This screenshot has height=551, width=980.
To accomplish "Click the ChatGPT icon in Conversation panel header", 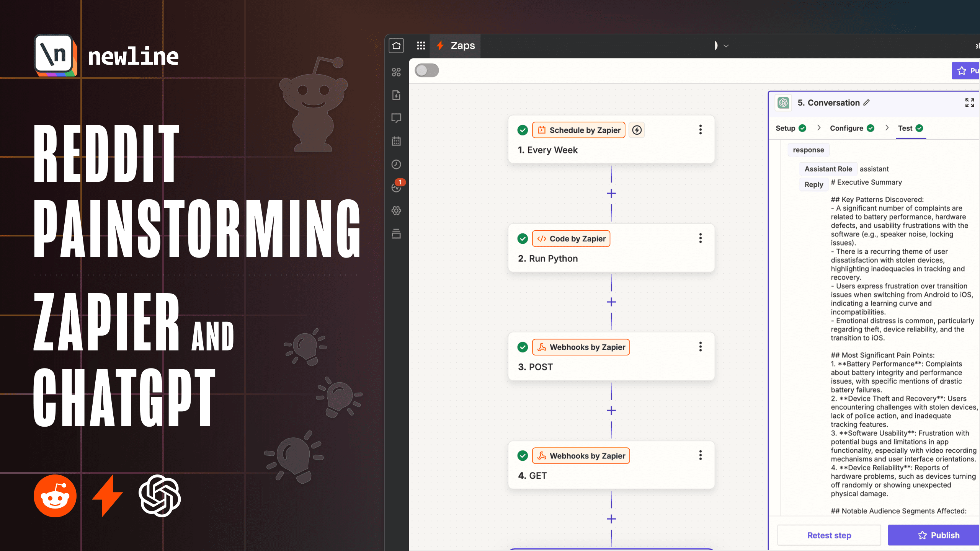I will tap(784, 103).
